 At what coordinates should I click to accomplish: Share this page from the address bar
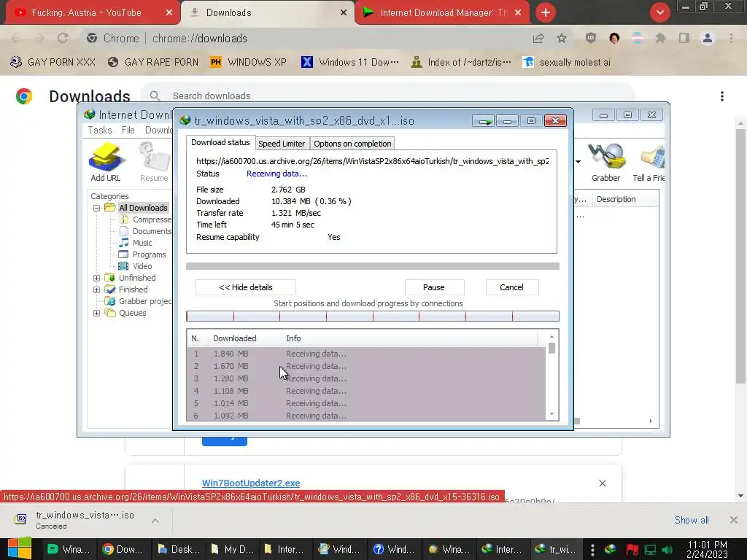pyautogui.click(x=538, y=38)
